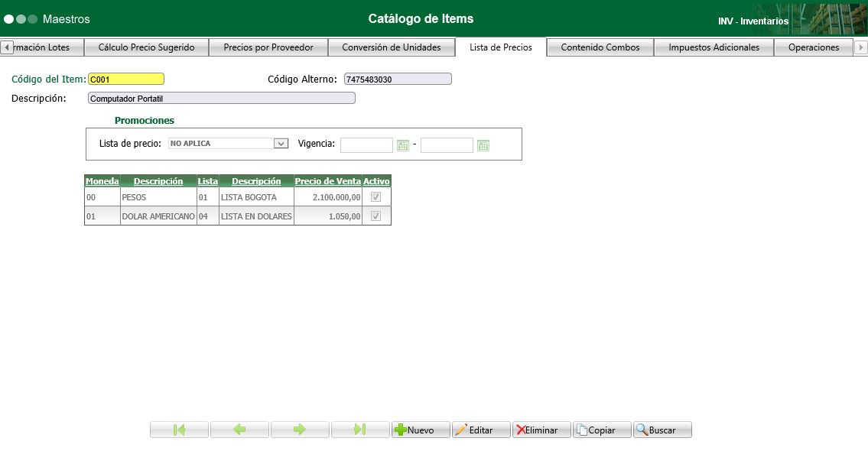Click the next record green arrow

click(x=299, y=429)
